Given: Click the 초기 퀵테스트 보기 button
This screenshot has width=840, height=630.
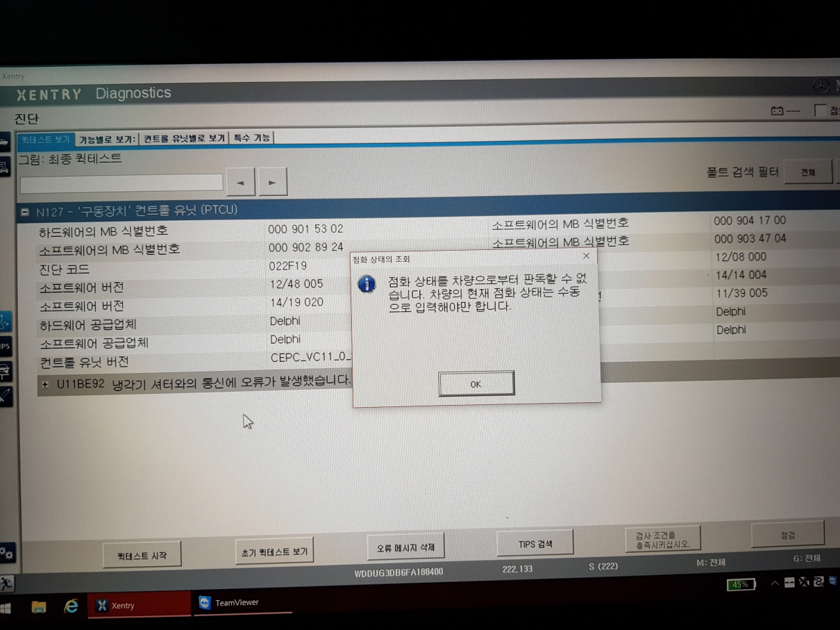Looking at the screenshot, I should 274,552.
